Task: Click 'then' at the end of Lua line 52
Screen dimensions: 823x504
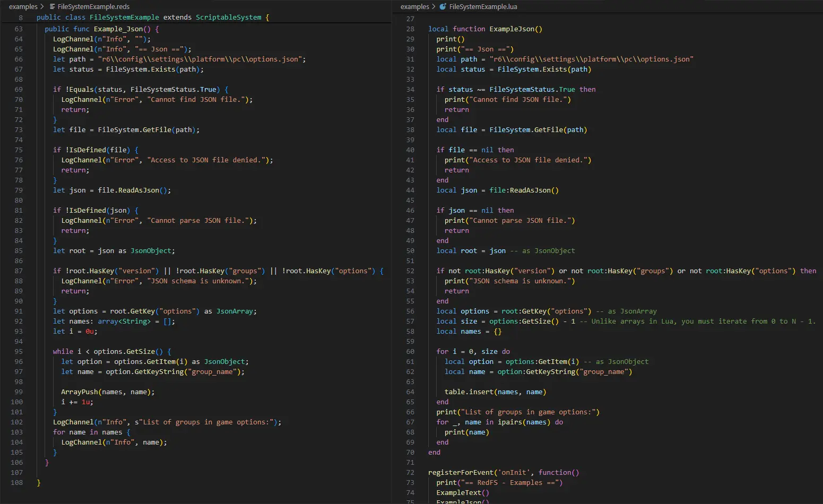Action: [x=808, y=271]
